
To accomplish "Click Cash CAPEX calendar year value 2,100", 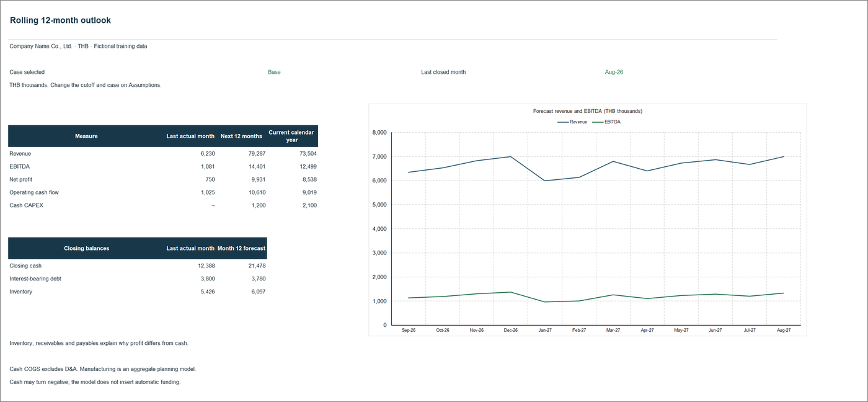I will click(309, 205).
